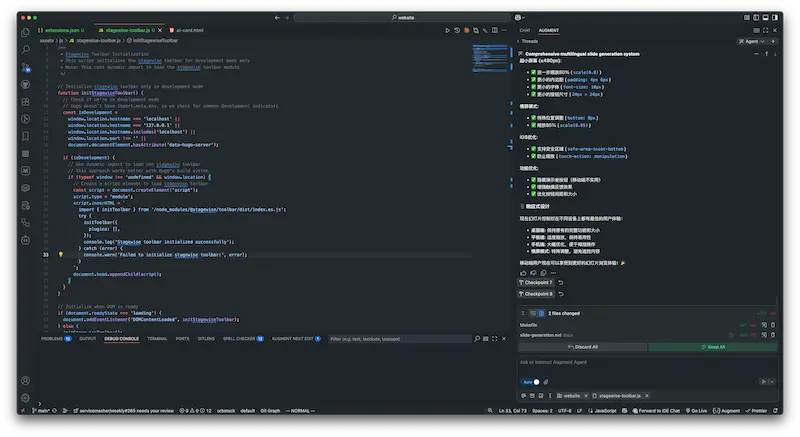This screenshot has width=800, height=437.
Task: Send the message to Augment Agent
Action: (x=763, y=381)
